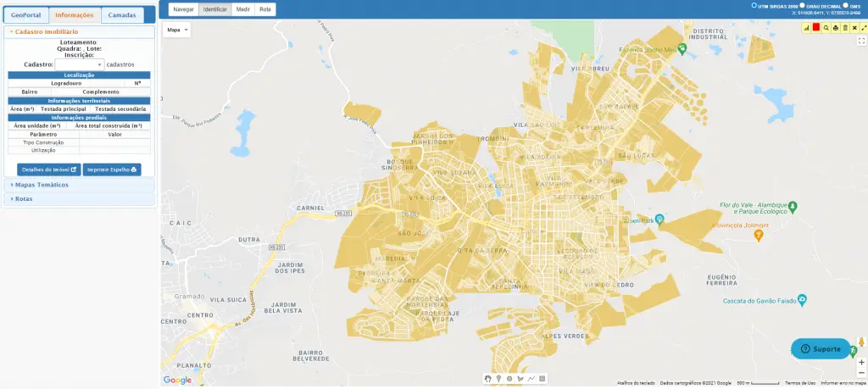
Task: Open the Suporte help chat
Action: coord(821,349)
